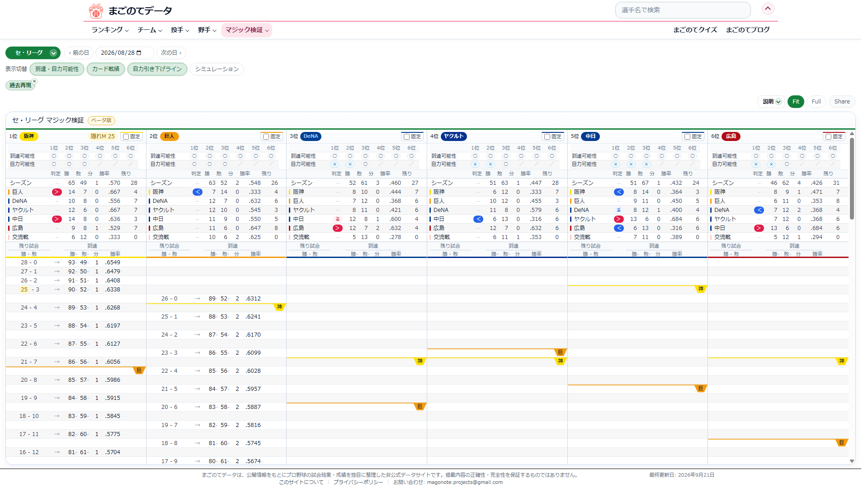Click the blue < badge beside 阪神 row
The image size is (868, 488).
click(x=198, y=192)
